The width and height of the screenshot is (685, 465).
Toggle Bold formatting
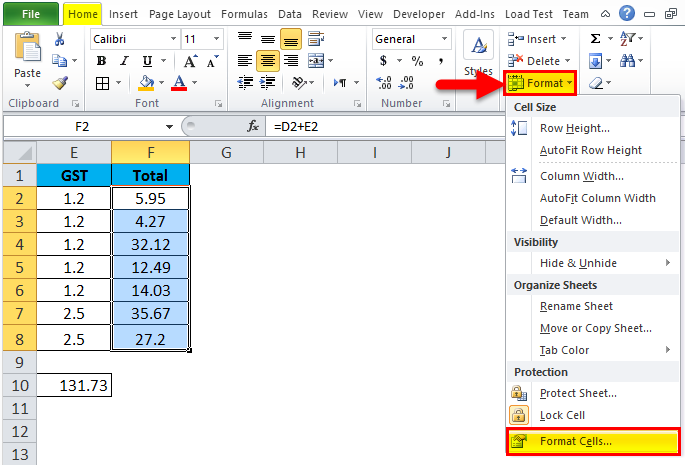pos(101,61)
